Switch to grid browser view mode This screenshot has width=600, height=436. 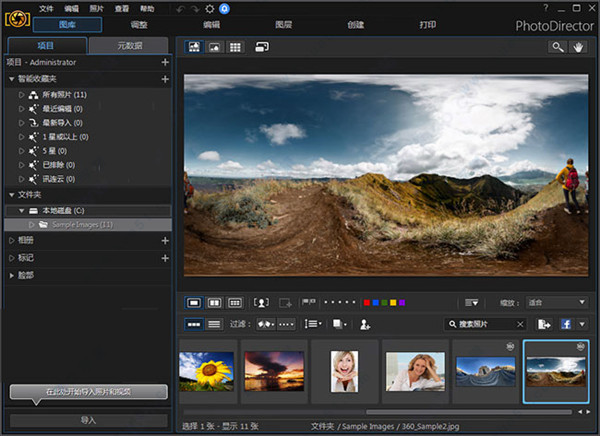tap(235, 47)
